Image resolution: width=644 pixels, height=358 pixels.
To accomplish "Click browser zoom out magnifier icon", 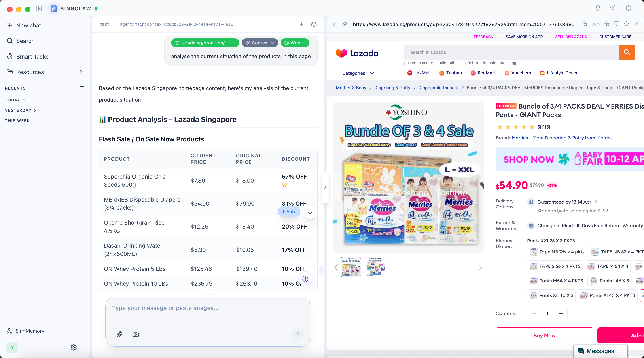I will (x=585, y=24).
